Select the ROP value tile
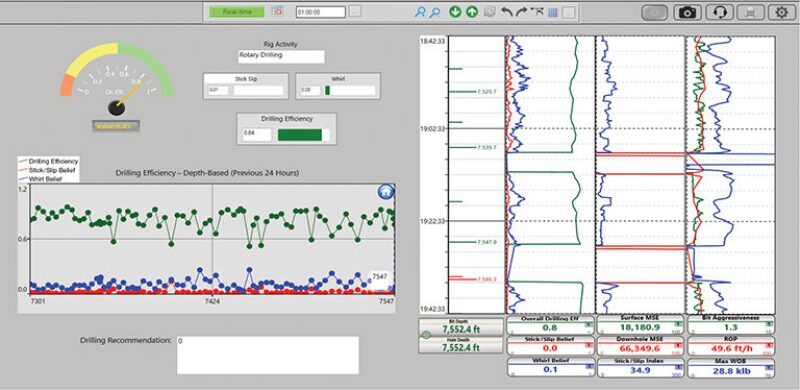This screenshot has height=390, width=800. pos(731,346)
